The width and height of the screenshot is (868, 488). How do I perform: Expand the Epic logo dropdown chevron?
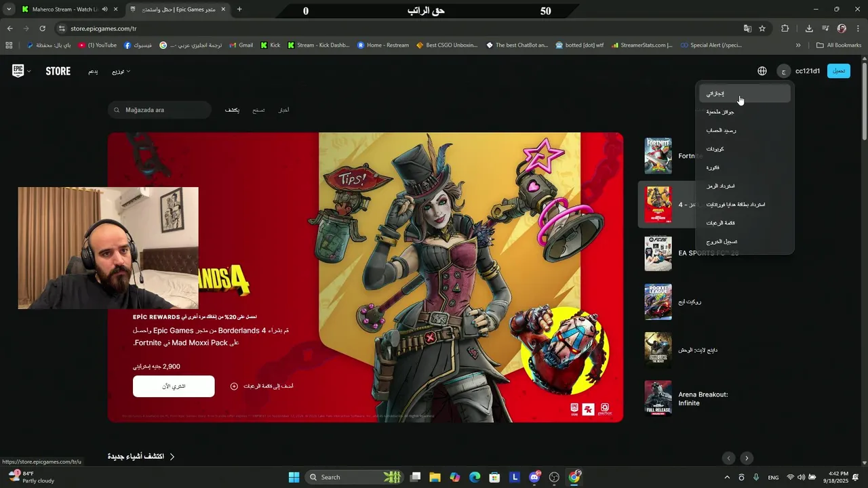(x=28, y=71)
